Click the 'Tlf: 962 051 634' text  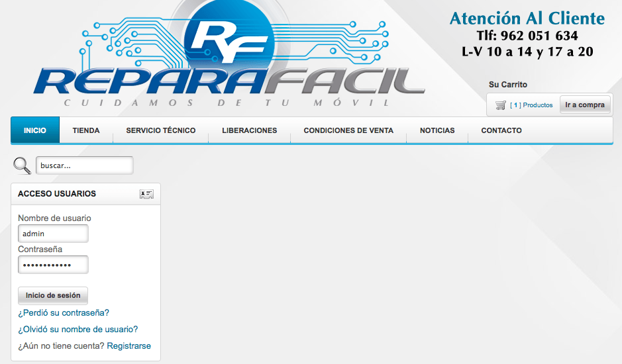527,36
